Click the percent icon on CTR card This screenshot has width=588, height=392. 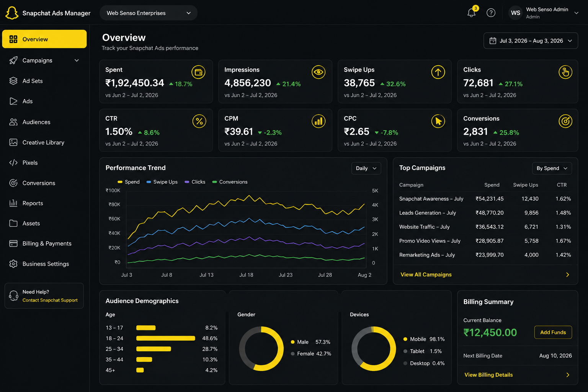pyautogui.click(x=199, y=121)
